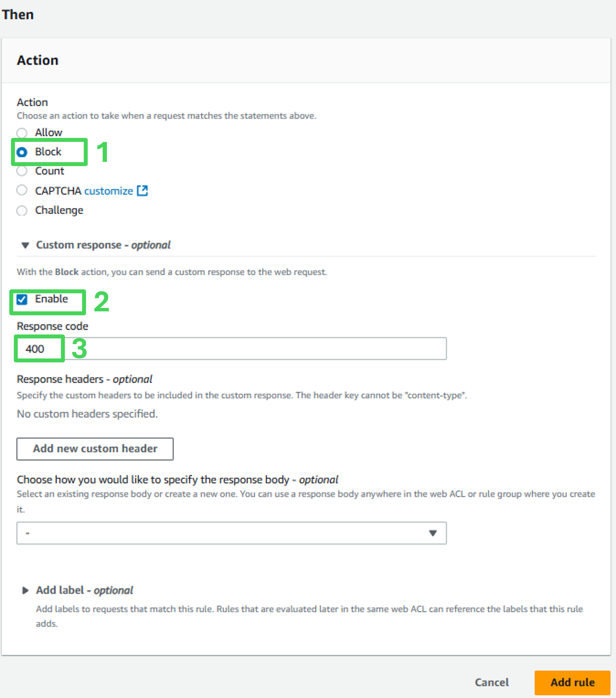
Task: Choose the Count action radio button
Action: (x=22, y=171)
